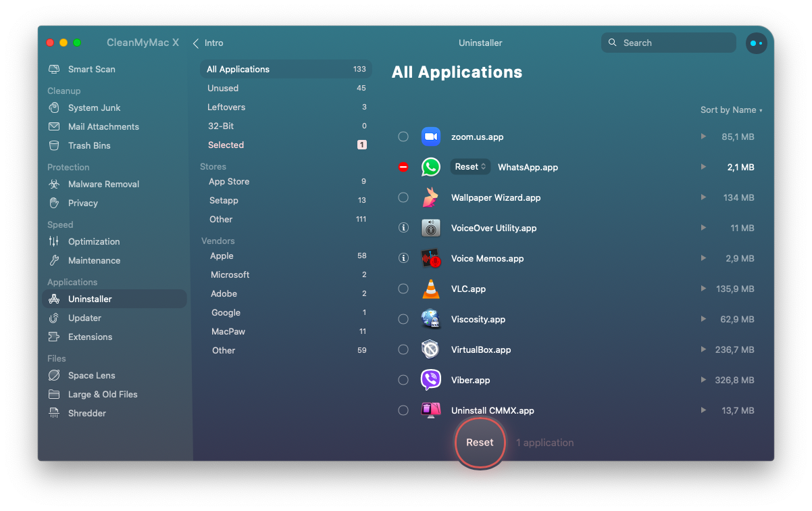812x511 pixels.
Task: Click the VirtualBox app icon
Action: click(x=431, y=349)
